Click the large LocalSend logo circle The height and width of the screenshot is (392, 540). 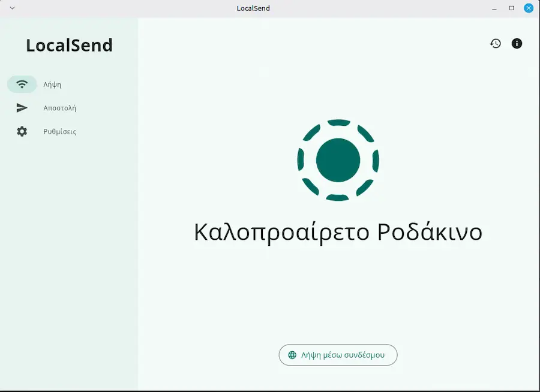coord(338,160)
